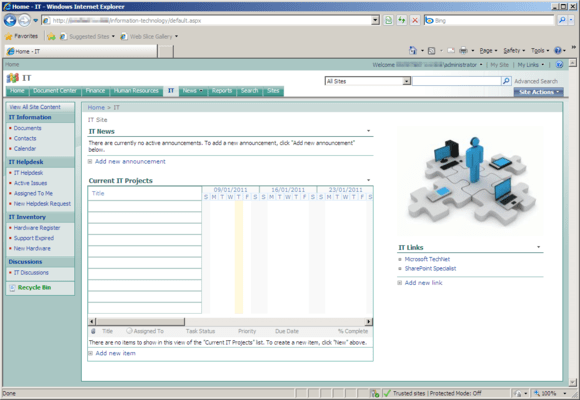Click the Add to Favorites bar icon
Image resolution: width=580 pixels, height=400 pixels.
[51, 36]
